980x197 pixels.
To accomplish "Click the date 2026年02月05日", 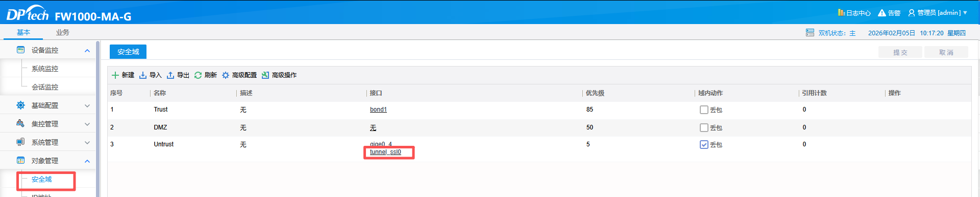I will click(892, 33).
